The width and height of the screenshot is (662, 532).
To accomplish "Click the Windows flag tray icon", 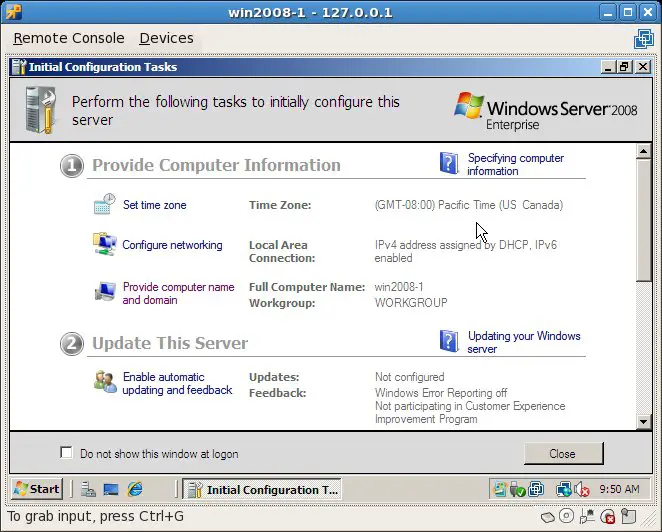I will [500, 489].
